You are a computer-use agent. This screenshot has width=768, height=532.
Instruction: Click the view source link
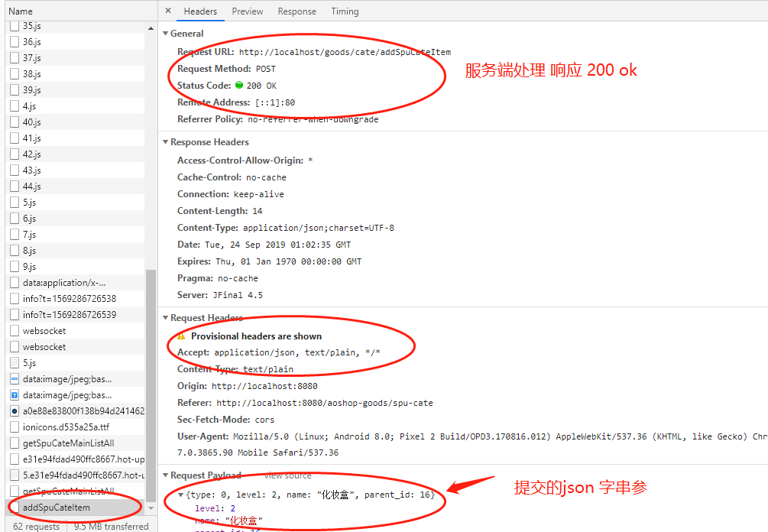tap(287, 475)
